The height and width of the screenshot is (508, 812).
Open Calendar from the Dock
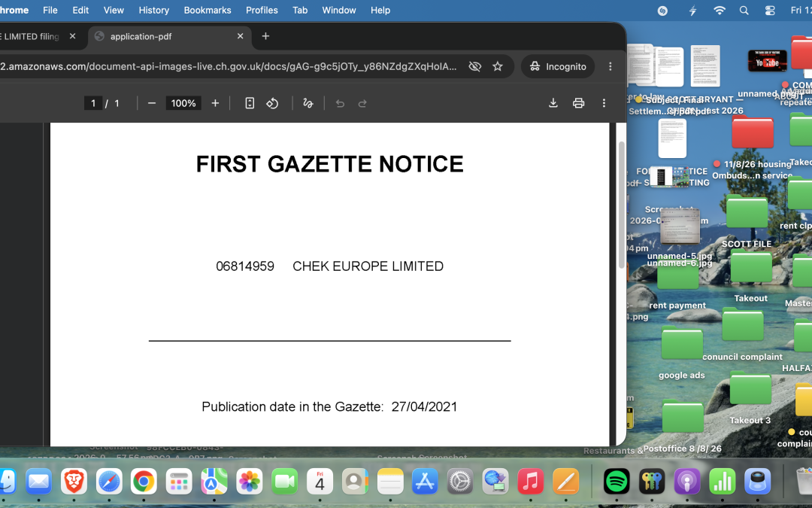pos(320,482)
